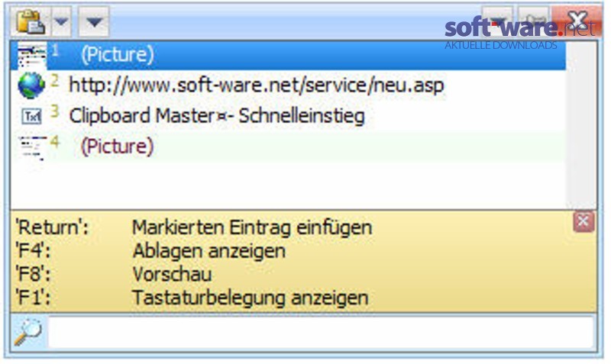
Task: Focus the search input field
Action: (x=321, y=332)
